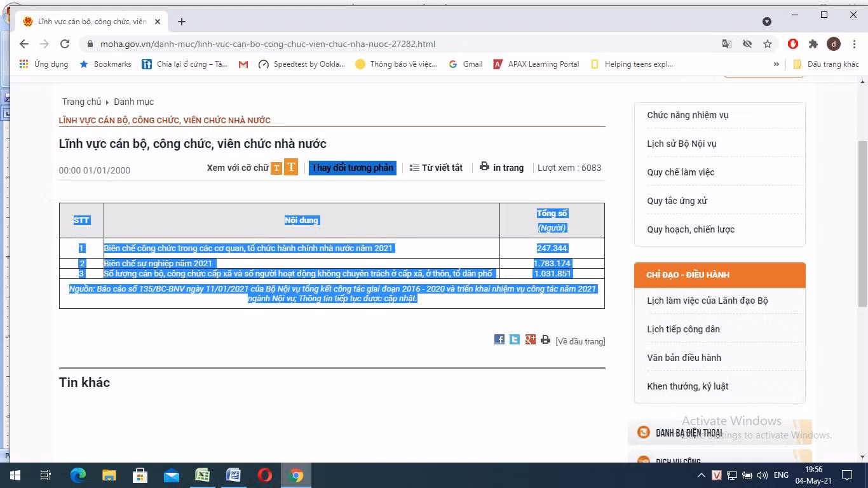Open the 'APAX Learning Portal' bookmark
Image resolution: width=868 pixels, height=488 pixels.
(536, 64)
